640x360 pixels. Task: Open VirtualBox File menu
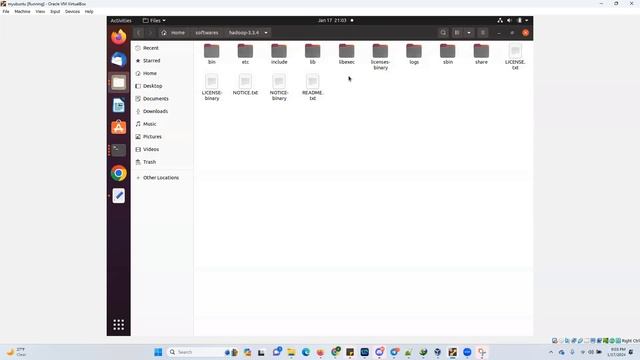(6, 11)
